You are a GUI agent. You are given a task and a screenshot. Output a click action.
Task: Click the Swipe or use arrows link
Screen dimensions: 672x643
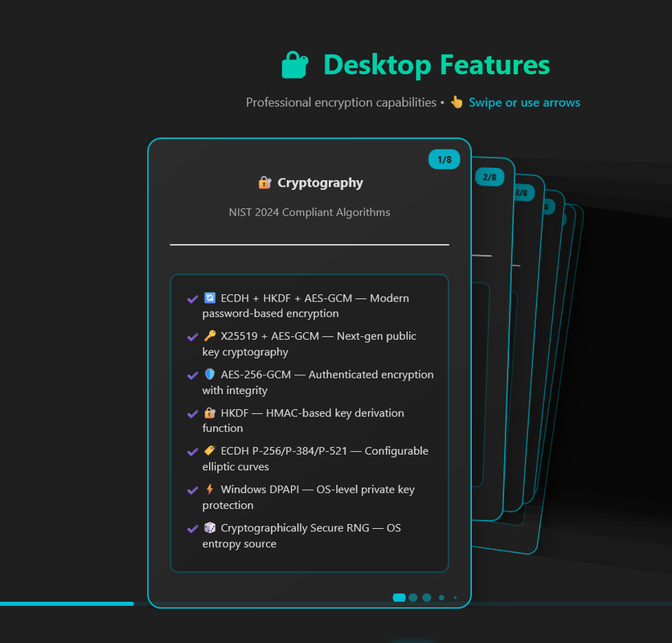pos(524,102)
